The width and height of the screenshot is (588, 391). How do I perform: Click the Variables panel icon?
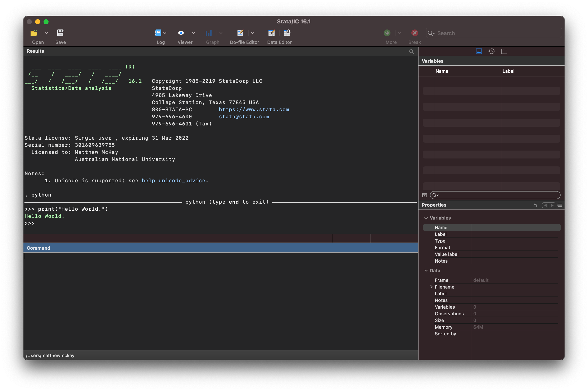point(479,51)
